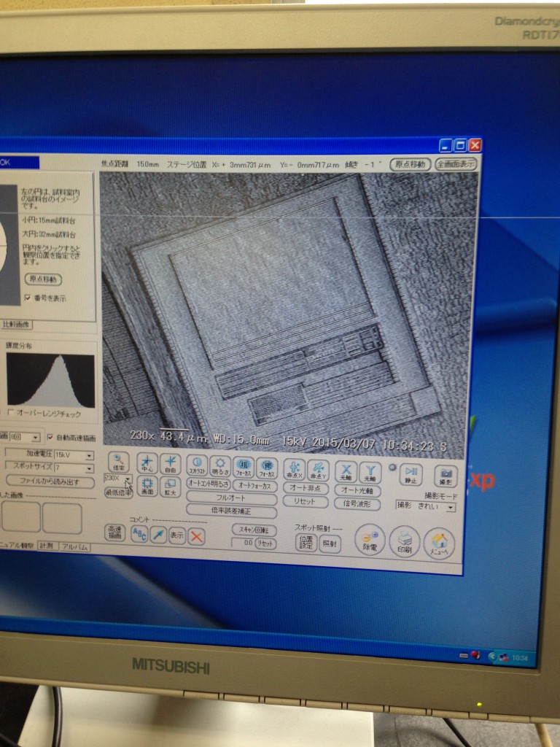Click the ABC text comment icon
This screenshot has height=747, width=560.
[x=139, y=533]
